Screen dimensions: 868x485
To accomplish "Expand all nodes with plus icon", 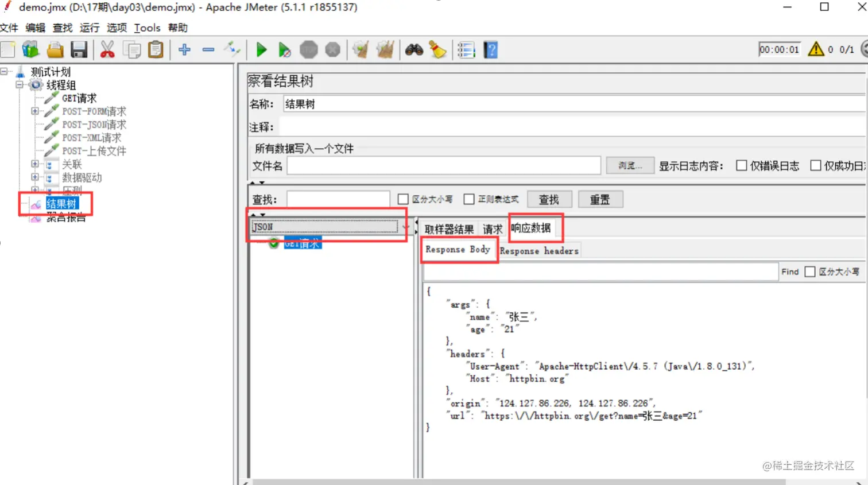I will coord(184,50).
